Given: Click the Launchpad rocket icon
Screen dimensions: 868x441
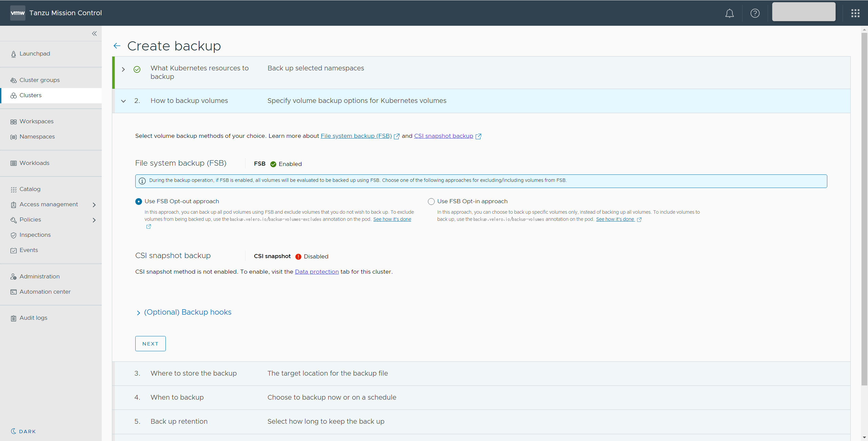Looking at the screenshot, I should (14, 54).
